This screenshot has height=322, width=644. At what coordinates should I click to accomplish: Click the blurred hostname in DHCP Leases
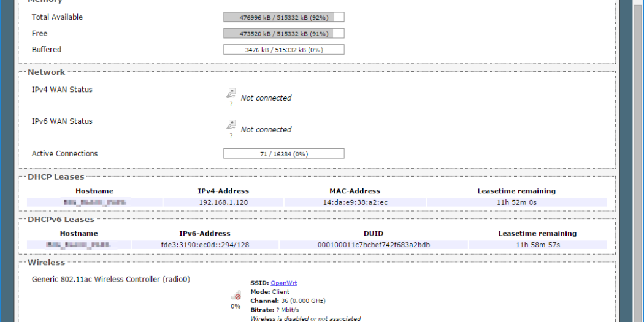pos(94,202)
